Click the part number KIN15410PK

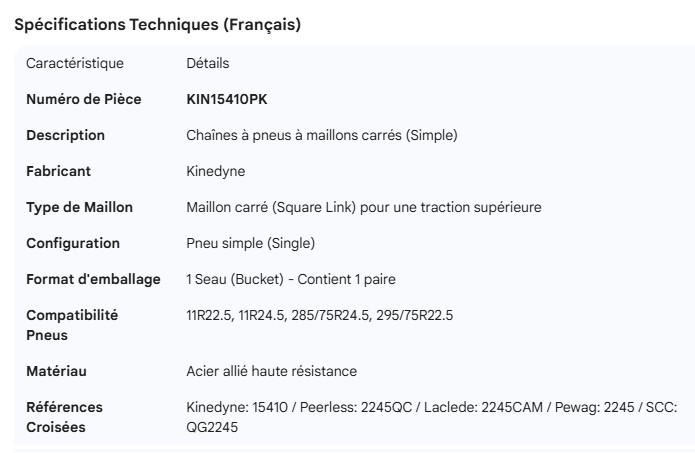pos(227,99)
